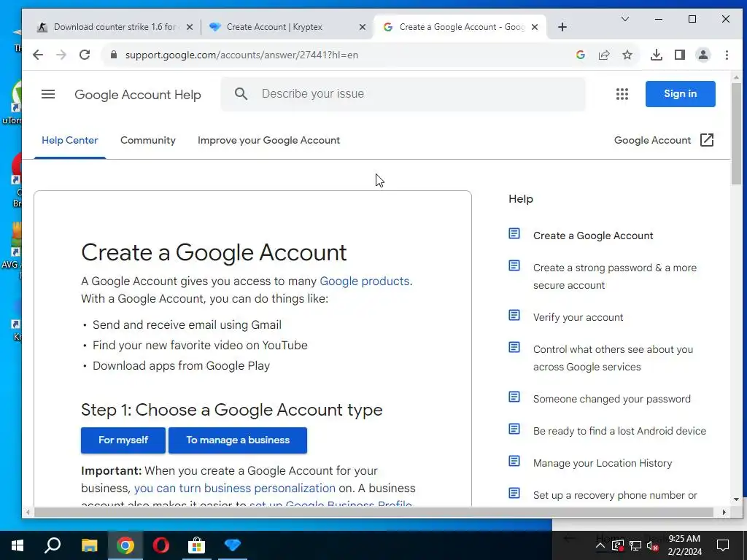
Task: Click article icon beside Someone changed your password
Action: 514,397
